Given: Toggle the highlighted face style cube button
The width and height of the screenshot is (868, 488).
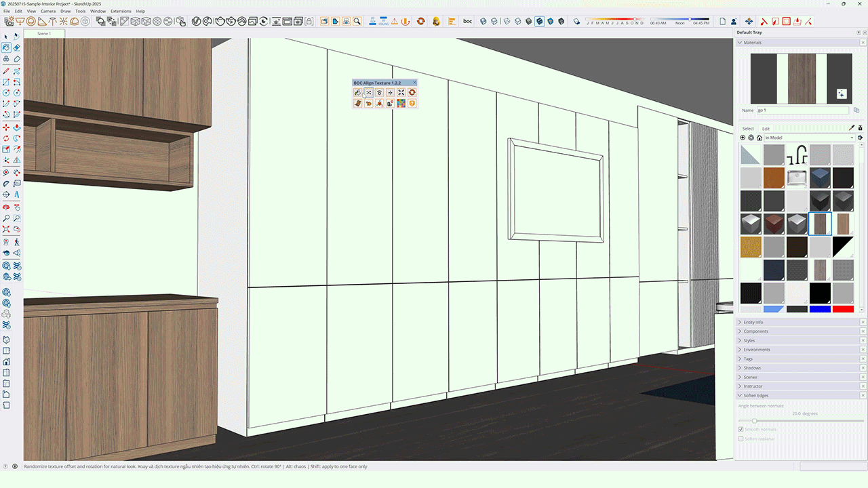Looking at the screenshot, I should tap(539, 21).
